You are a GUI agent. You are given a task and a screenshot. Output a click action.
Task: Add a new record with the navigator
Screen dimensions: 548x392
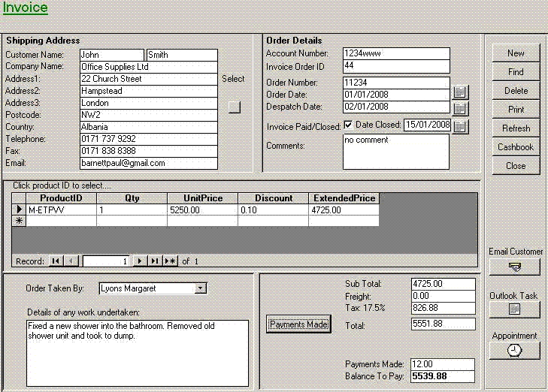click(x=171, y=261)
